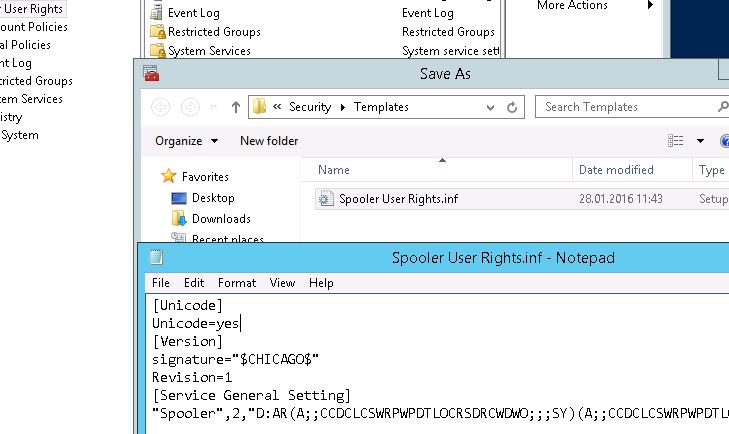Image resolution: width=729 pixels, height=434 pixels.
Task: Place cursor on [Unicode] line in Notepad
Action: pos(187,305)
